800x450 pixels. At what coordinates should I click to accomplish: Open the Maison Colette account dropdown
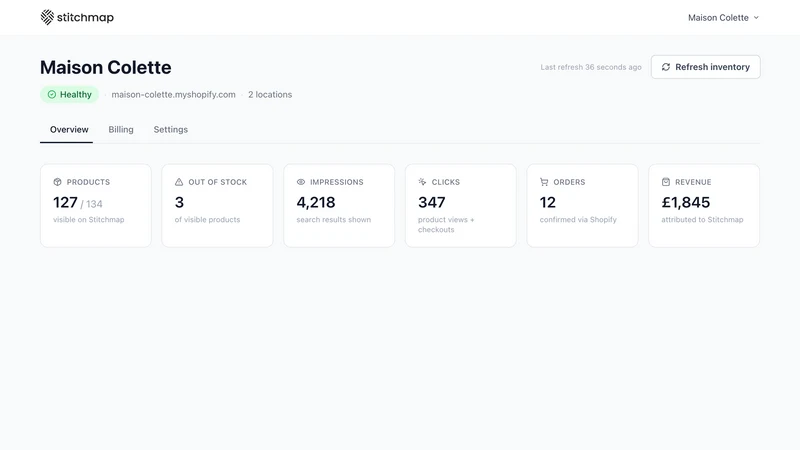point(723,18)
